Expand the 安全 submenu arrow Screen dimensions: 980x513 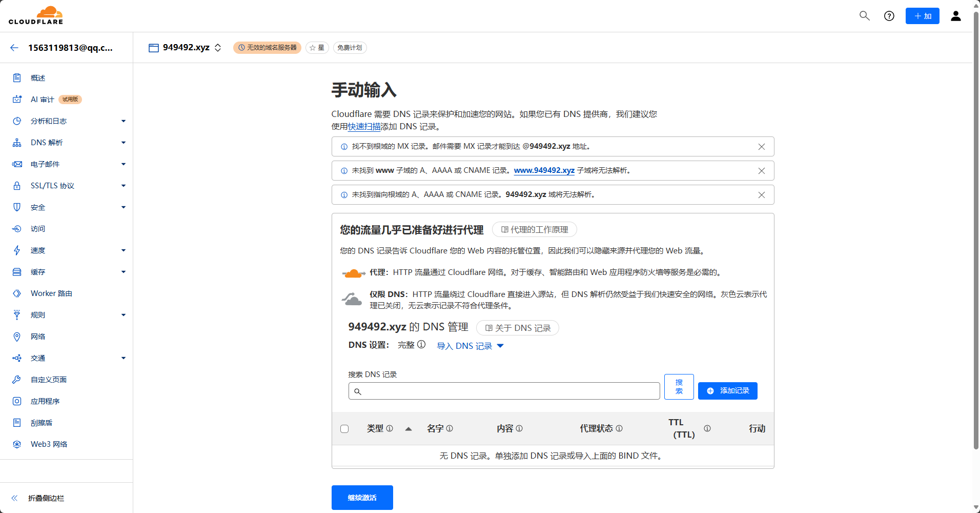[124, 207]
